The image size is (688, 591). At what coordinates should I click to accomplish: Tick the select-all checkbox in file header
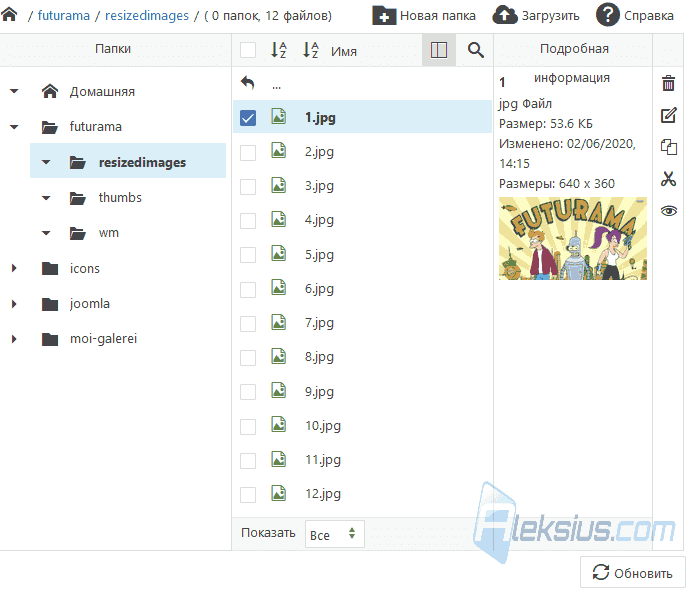pyautogui.click(x=248, y=50)
